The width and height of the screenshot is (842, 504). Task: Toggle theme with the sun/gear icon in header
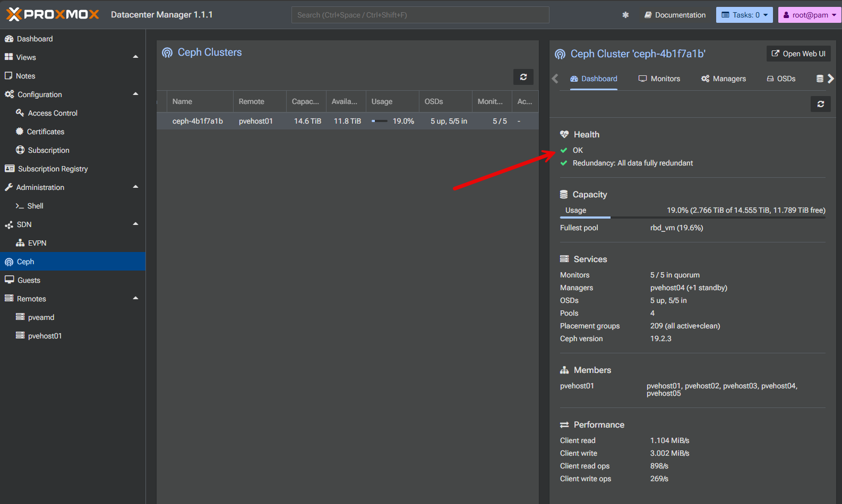coord(625,15)
